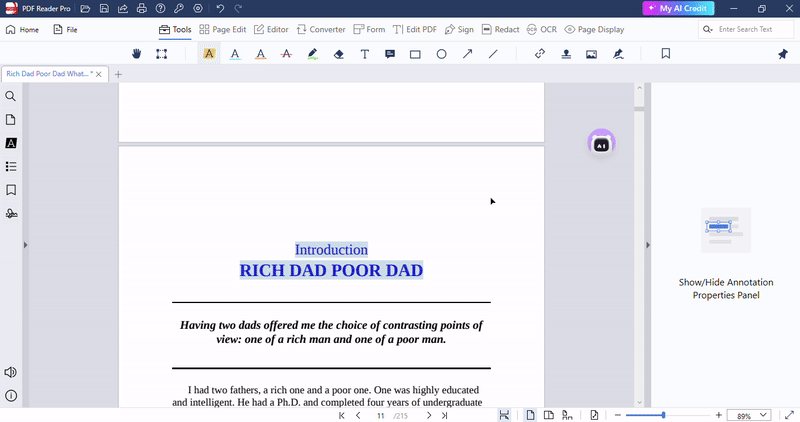This screenshot has height=422, width=800.
Task: Share the document via title bar
Action: pyautogui.click(x=122, y=8)
